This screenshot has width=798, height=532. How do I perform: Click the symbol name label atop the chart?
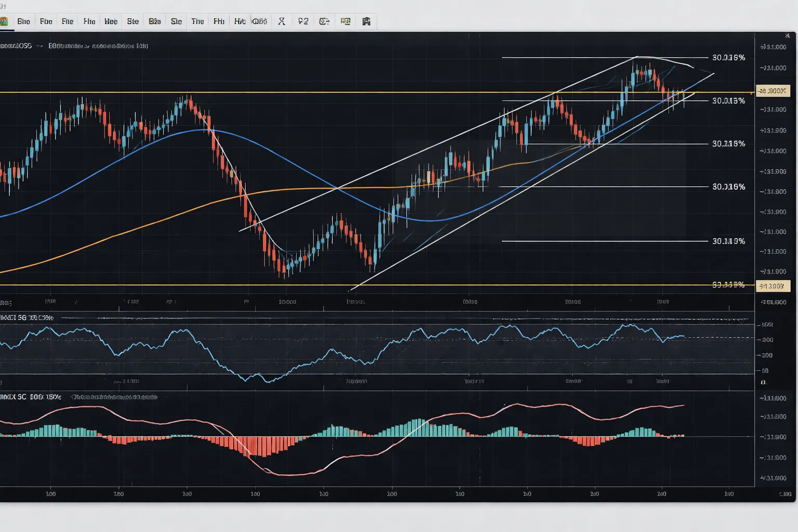[x=16, y=46]
